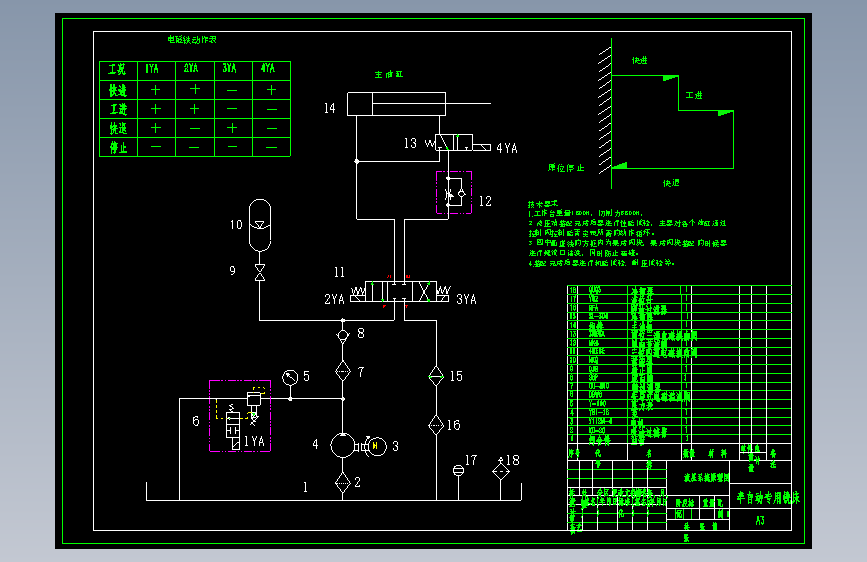Viewport: 867px width, 562px height.
Task: Click the 2YA column header in the table
Action: click(191, 69)
